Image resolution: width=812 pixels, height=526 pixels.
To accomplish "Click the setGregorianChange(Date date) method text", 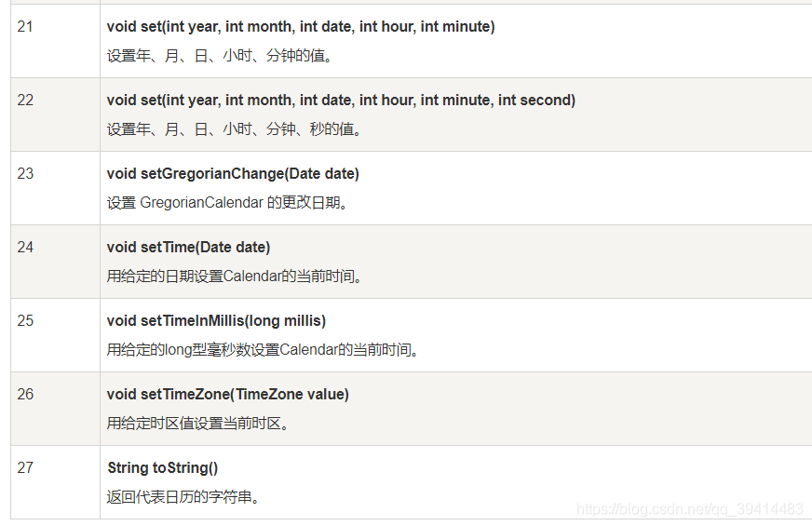I will pyautogui.click(x=233, y=173).
